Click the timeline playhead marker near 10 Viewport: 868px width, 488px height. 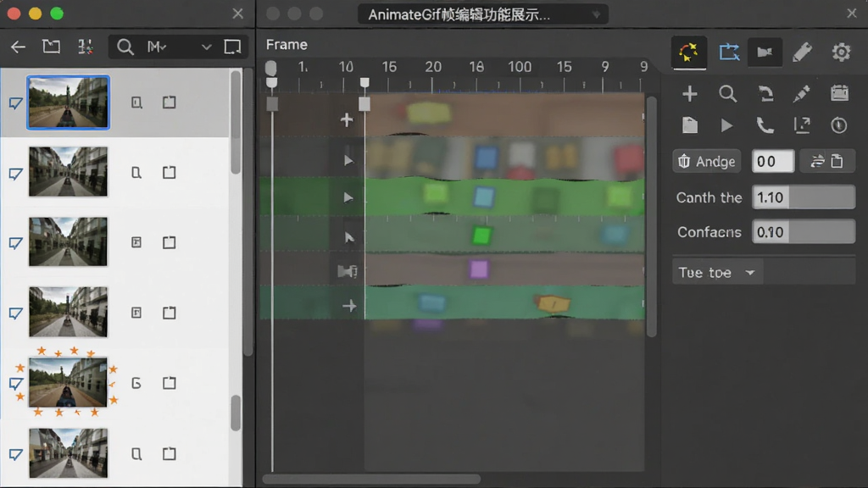coord(364,82)
